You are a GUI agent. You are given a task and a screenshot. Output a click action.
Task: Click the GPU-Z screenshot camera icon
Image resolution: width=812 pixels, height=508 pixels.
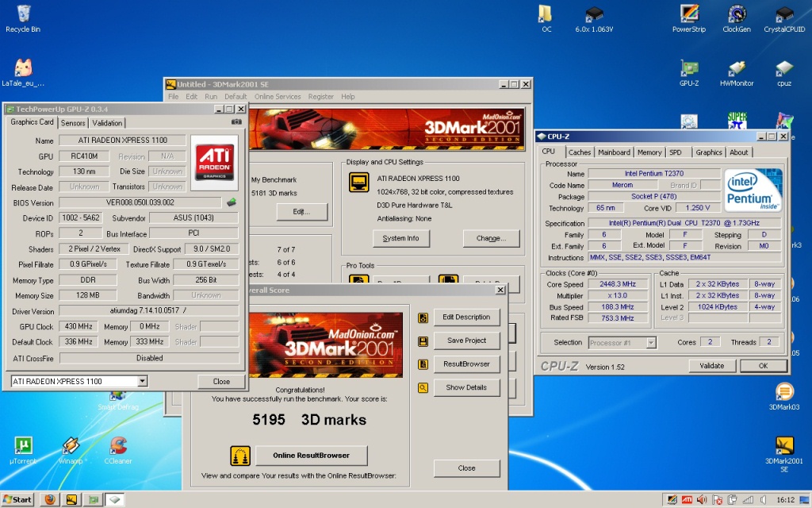click(236, 121)
